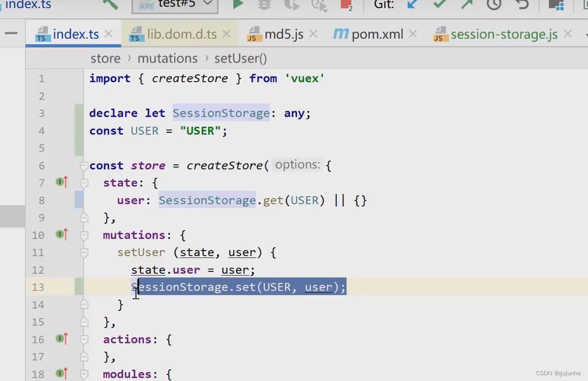Click the green change marker beside line 13
The width and height of the screenshot is (588, 381).
point(79,287)
